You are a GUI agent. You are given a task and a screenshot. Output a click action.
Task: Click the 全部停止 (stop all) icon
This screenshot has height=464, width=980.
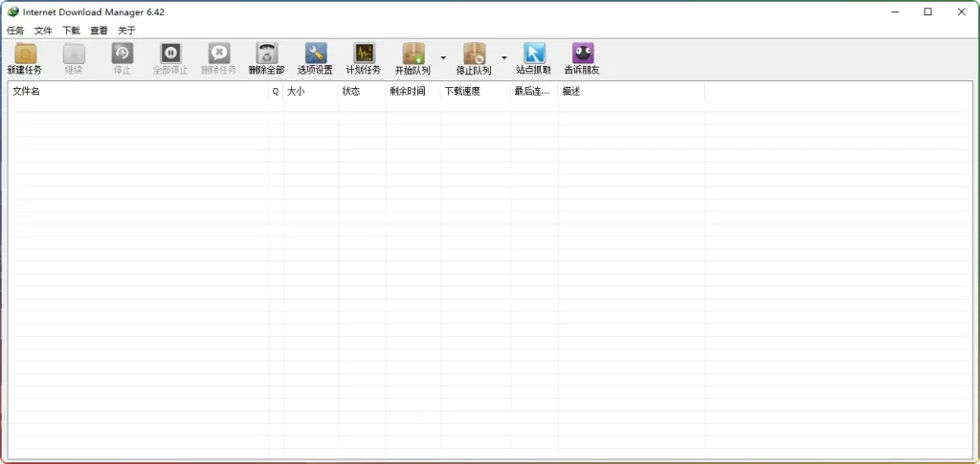(x=170, y=53)
